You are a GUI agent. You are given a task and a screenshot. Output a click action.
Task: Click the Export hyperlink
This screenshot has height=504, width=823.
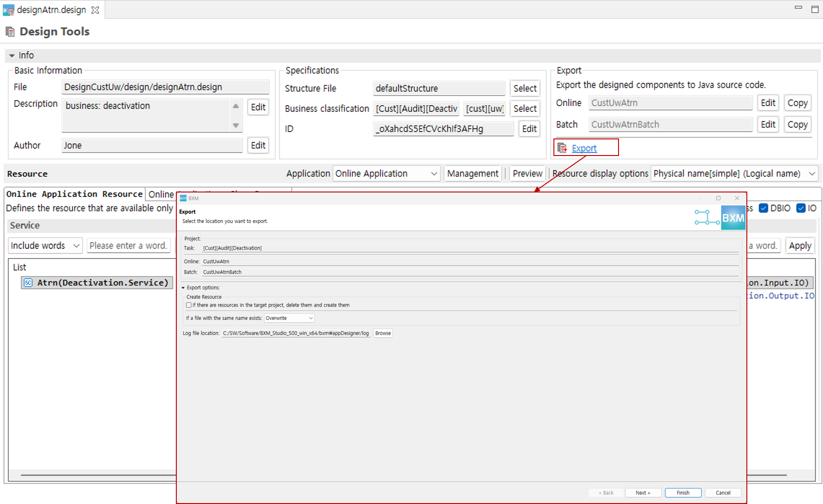point(584,148)
